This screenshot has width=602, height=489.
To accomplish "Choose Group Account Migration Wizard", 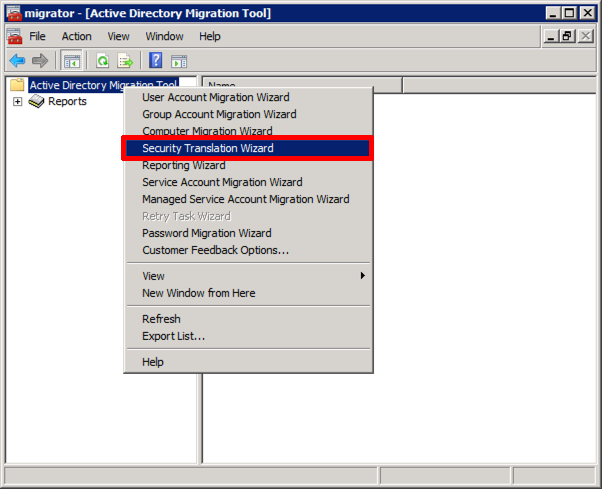I will click(248, 114).
